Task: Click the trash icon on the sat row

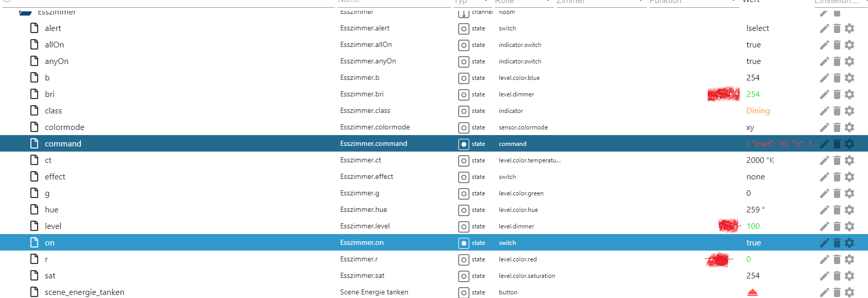Action: pyautogui.click(x=837, y=276)
